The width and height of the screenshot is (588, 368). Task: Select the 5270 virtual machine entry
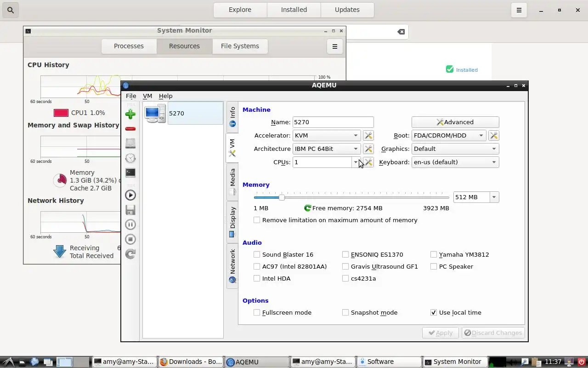coord(183,113)
